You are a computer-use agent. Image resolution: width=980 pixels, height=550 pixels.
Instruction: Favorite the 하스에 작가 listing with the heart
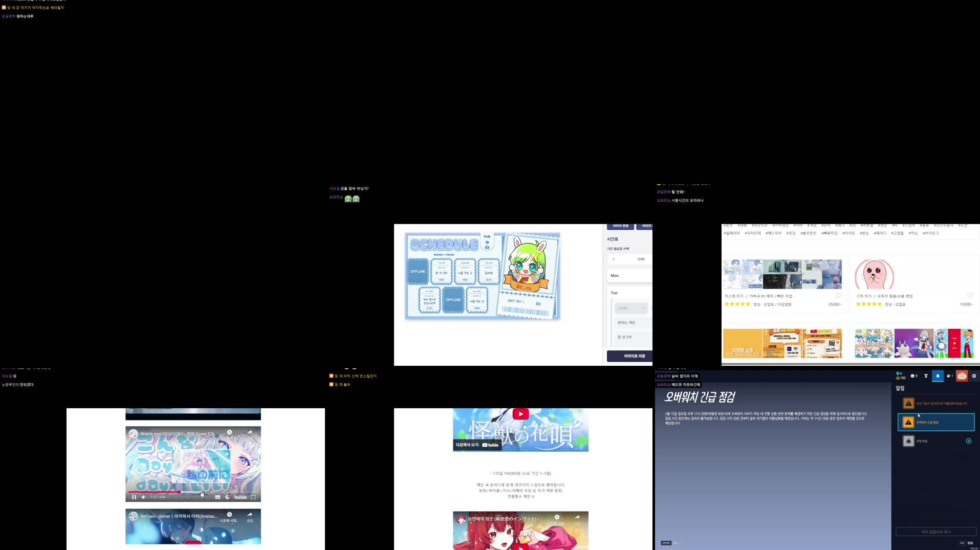tap(838, 295)
